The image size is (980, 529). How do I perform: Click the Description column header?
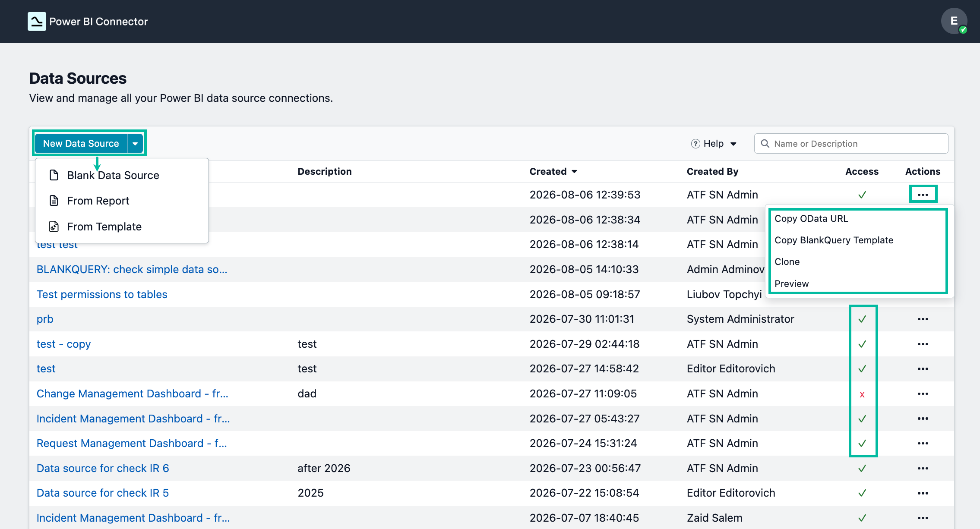click(325, 171)
